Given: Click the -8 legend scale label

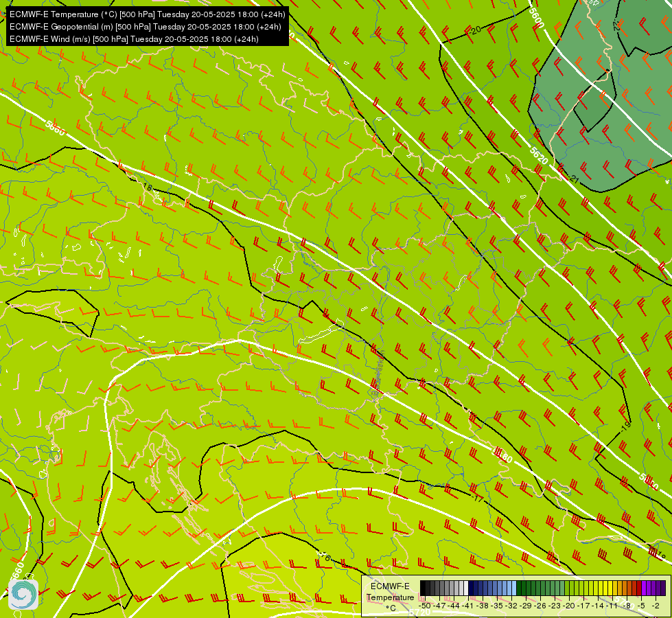Looking at the screenshot, I should tap(627, 606).
